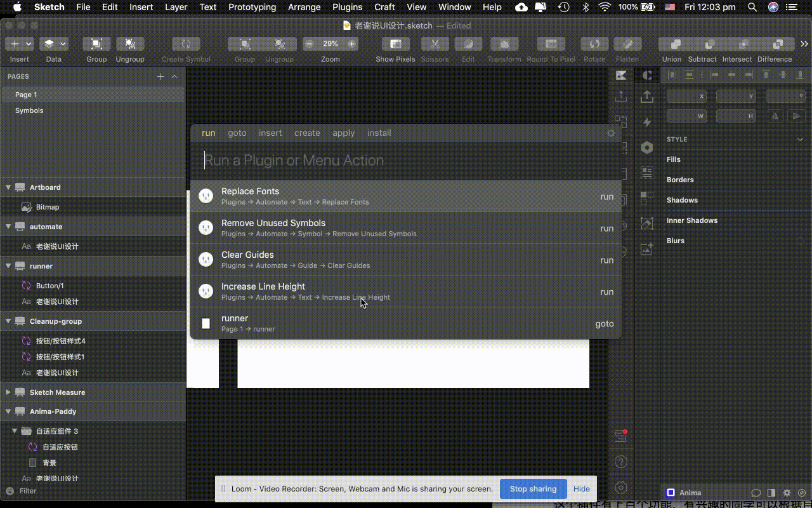The image size is (812, 508).
Task: Collapse the automate artboard triangle
Action: point(8,227)
